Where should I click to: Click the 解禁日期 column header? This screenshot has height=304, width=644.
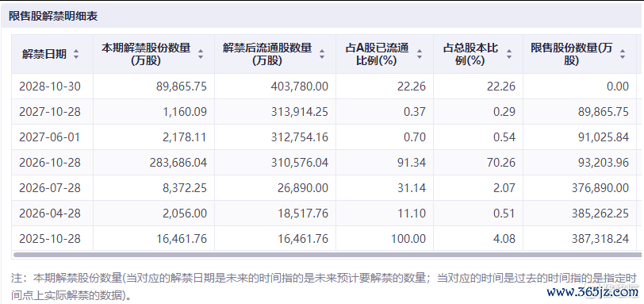pos(44,54)
